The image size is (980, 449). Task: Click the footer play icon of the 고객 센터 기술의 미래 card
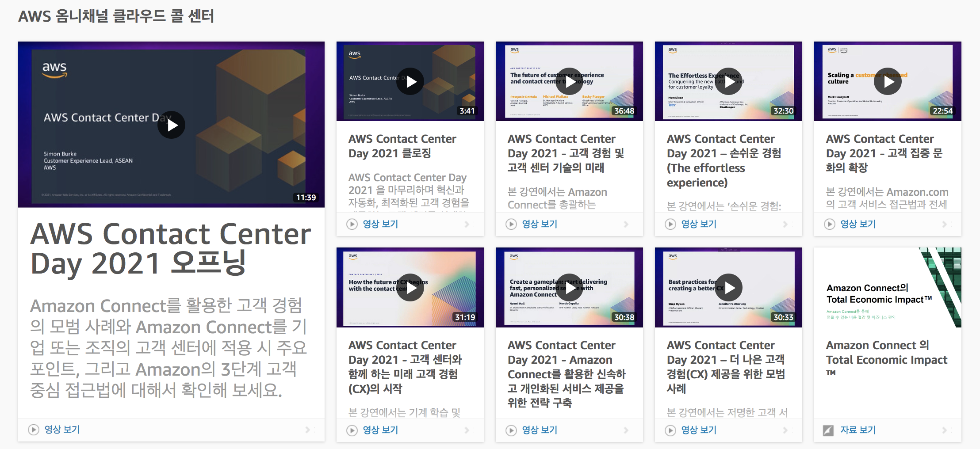511,224
